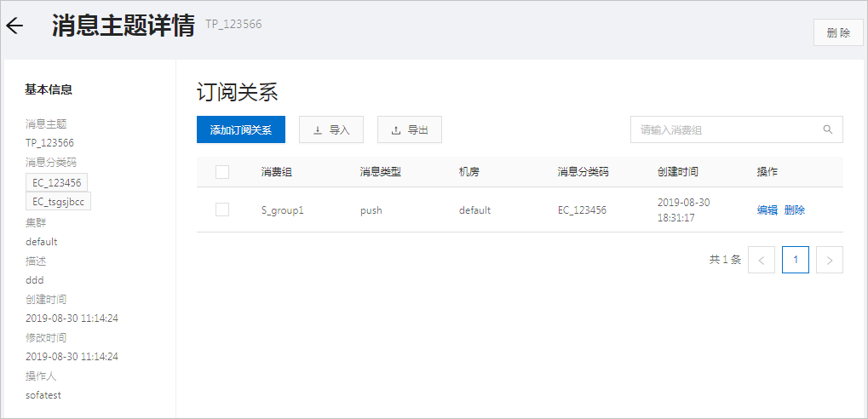The height and width of the screenshot is (419, 868).
Task: Click the 消息分类码 column header
Action: pyautogui.click(x=583, y=172)
